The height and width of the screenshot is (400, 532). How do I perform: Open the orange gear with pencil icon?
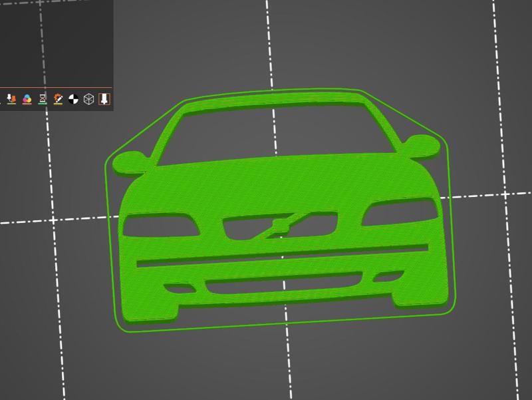[58, 99]
